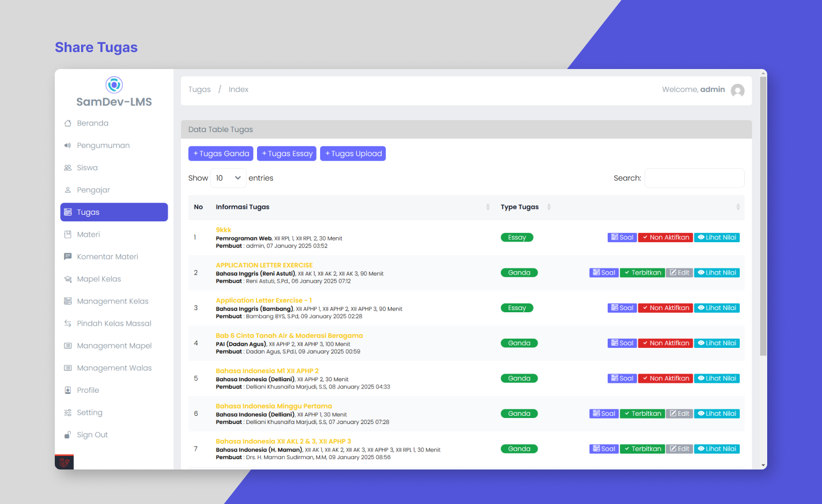Click Lihat Nilai for task 9kkk
Screen dimensions: 822x504
[717, 237]
